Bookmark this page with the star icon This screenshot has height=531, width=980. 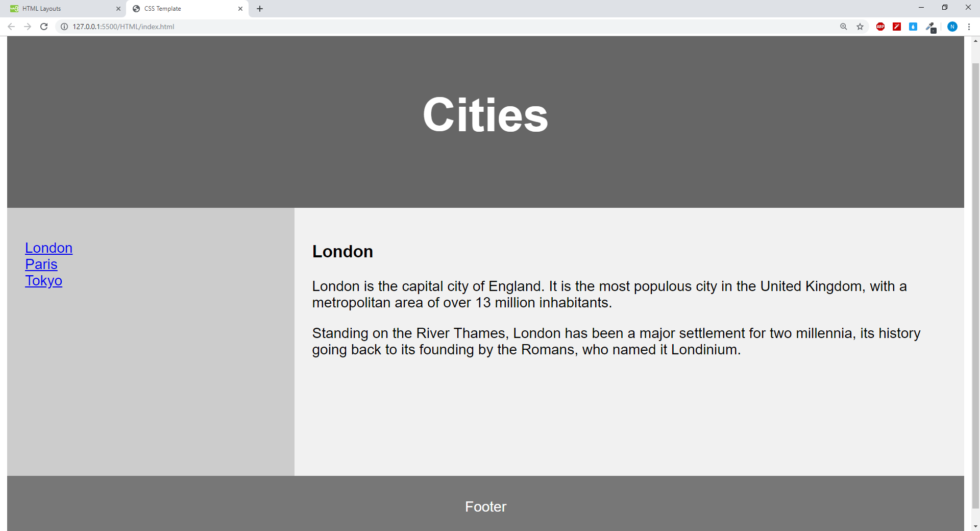860,27
